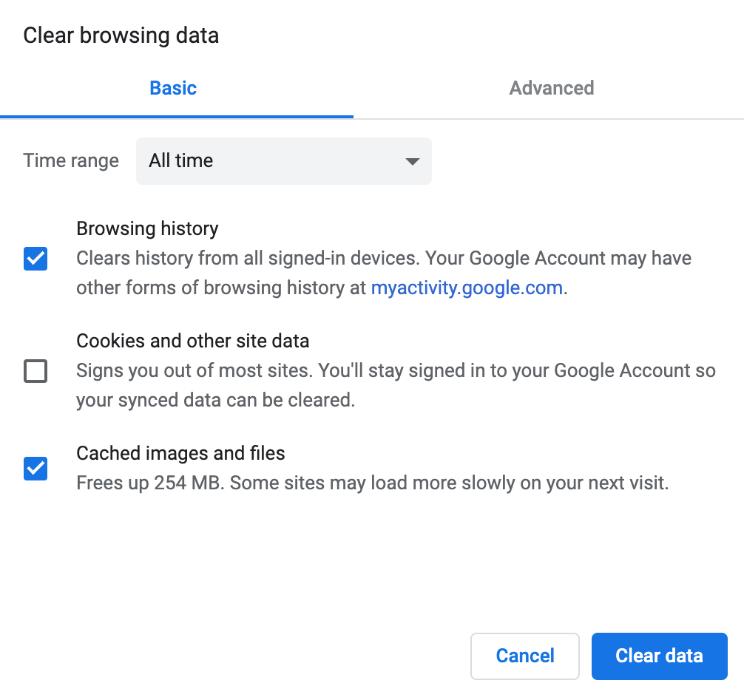This screenshot has width=744, height=700.
Task: Open the myactivity.google.com link
Action: pyautogui.click(x=467, y=288)
